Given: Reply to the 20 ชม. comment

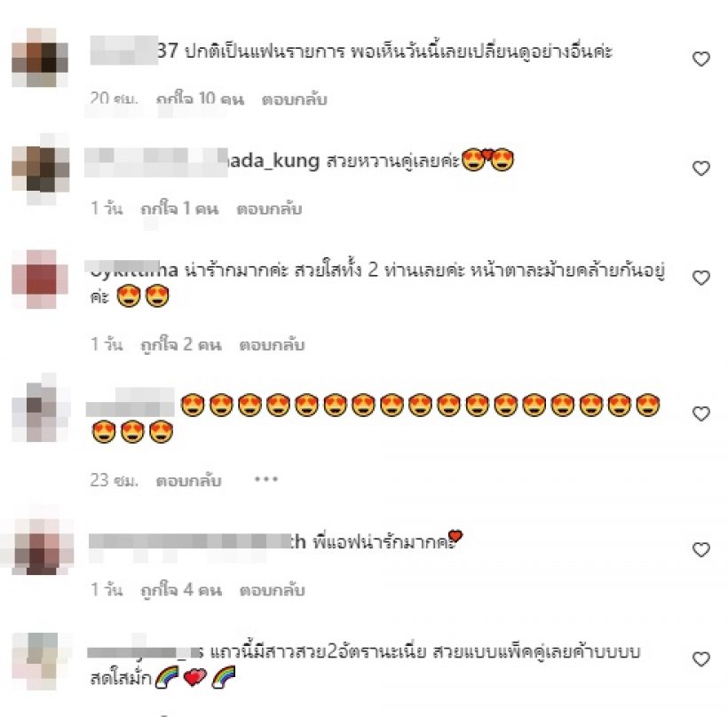Looking at the screenshot, I should pos(295,99).
